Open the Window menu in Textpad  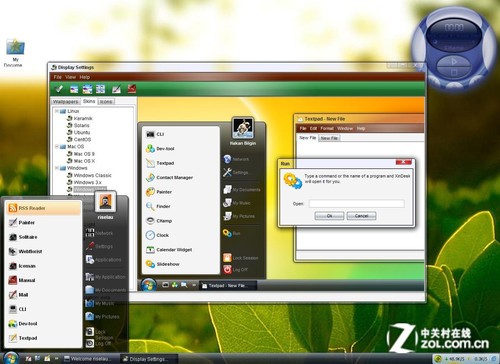pos(345,128)
